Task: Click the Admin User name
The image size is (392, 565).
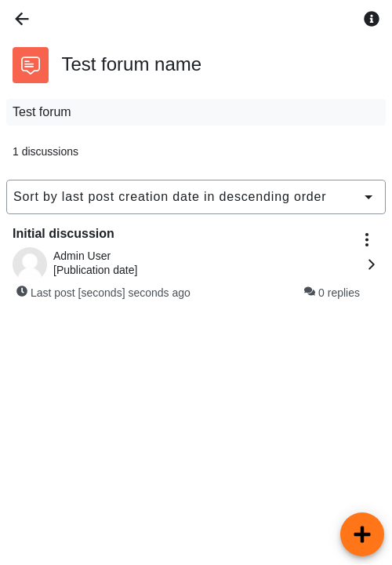Action: pos(82,256)
